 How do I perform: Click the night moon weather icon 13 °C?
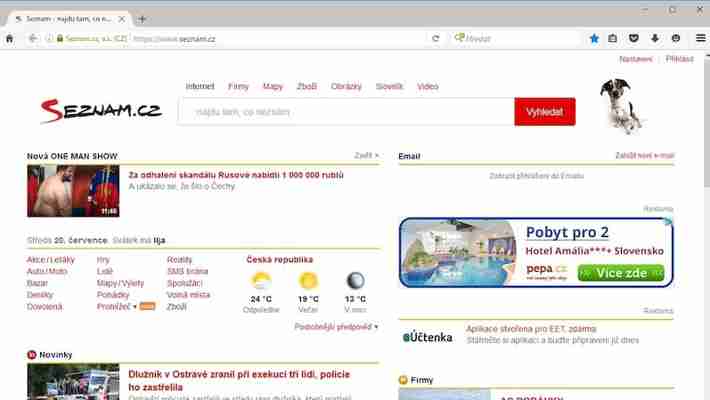tap(355, 281)
